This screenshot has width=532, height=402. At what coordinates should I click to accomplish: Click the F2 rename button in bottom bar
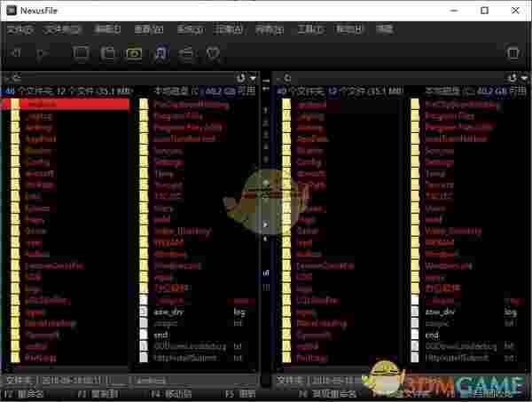click(23, 394)
